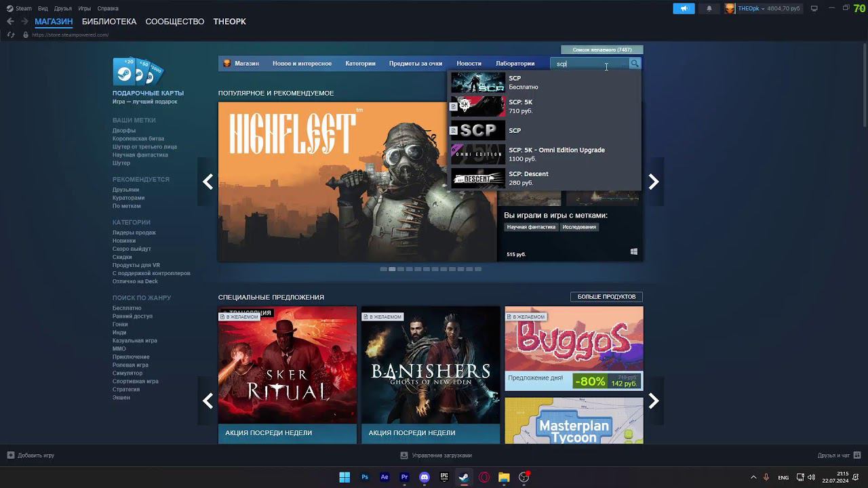Image resolution: width=868 pixels, height=488 pixels.
Task: Switch to the СООБЩЕСТВО tab
Action: point(175,22)
